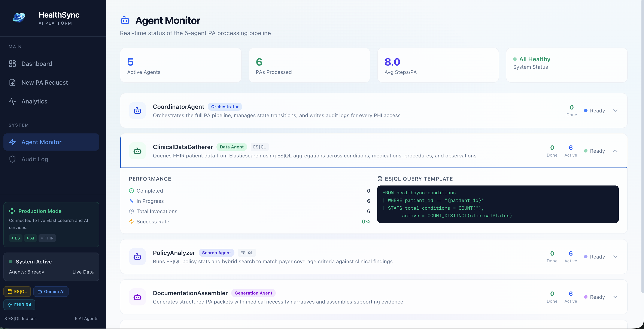This screenshot has height=329, width=644.
Task: Expand the DocumentationAssembler row chevron
Action: coord(615,297)
